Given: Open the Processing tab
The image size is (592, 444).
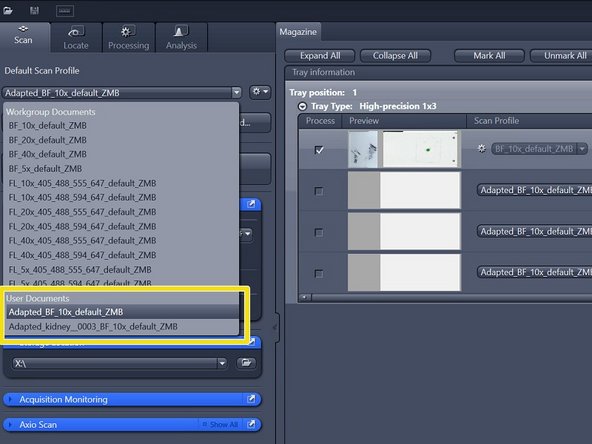Looking at the screenshot, I should pos(129,38).
